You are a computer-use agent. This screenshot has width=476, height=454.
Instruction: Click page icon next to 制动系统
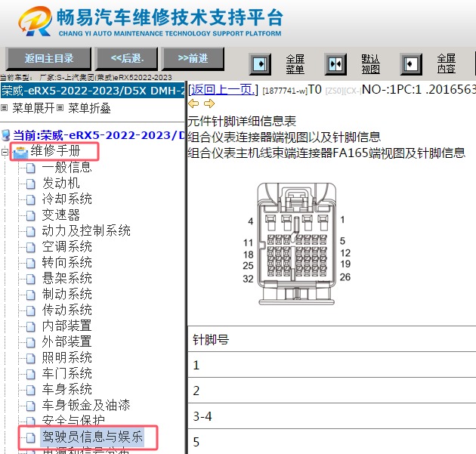31,295
